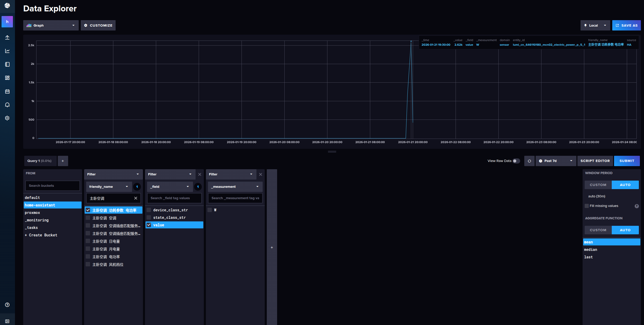Viewport: 644px width, 325px height.
Task: Add a new query tab with plus
Action: click(63, 161)
